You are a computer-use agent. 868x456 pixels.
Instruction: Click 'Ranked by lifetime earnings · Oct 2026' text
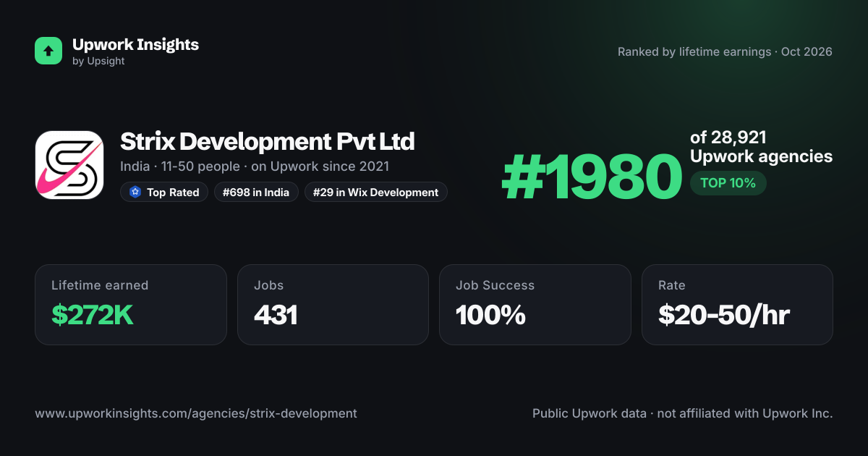pyautogui.click(x=725, y=52)
